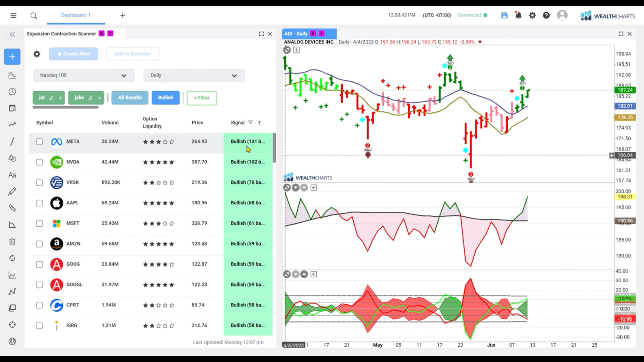Collapse middle indicator pane down arrow

pyautogui.click(x=296, y=188)
